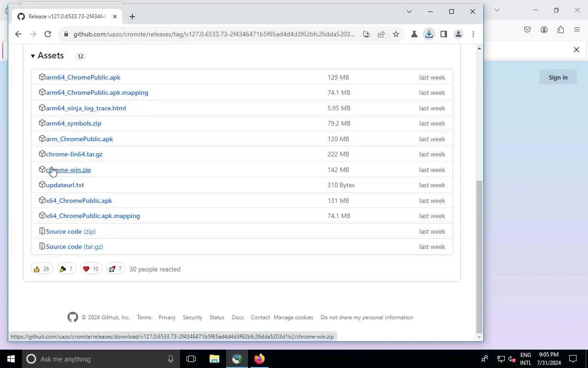Open Security footer link
The height and width of the screenshot is (368, 588).
[192, 317]
